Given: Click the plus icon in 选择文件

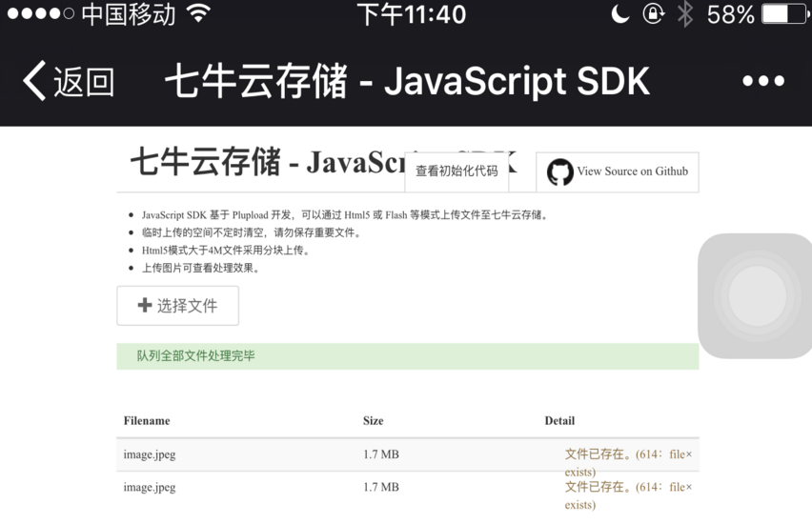Looking at the screenshot, I should click(145, 305).
